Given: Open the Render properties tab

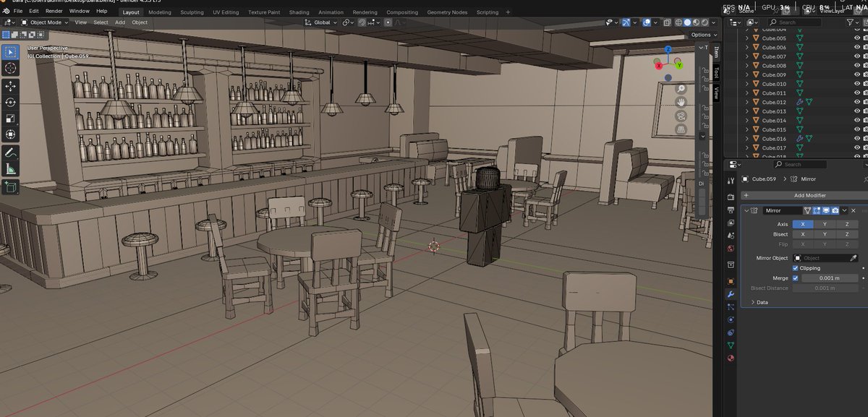Looking at the screenshot, I should [731, 197].
